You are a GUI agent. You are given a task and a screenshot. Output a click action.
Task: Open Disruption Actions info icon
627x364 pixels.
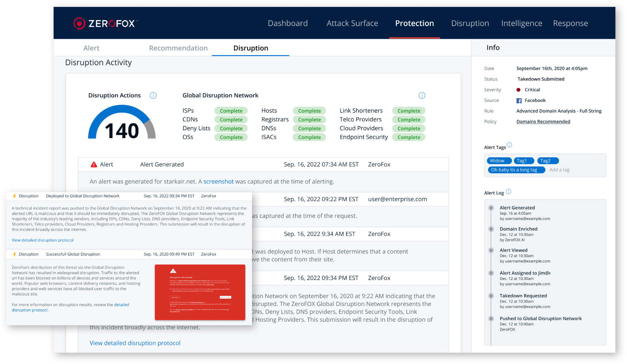(153, 96)
